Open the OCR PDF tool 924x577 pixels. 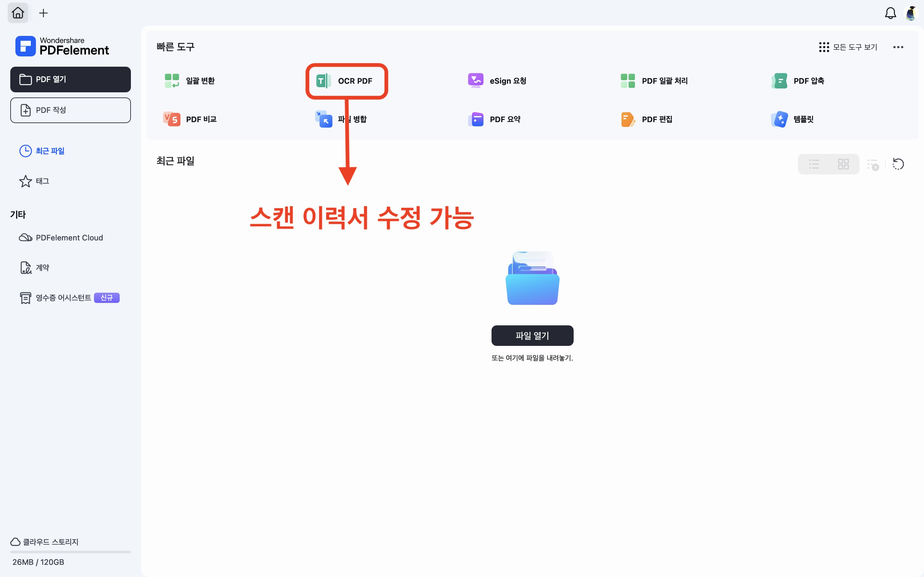tap(346, 81)
